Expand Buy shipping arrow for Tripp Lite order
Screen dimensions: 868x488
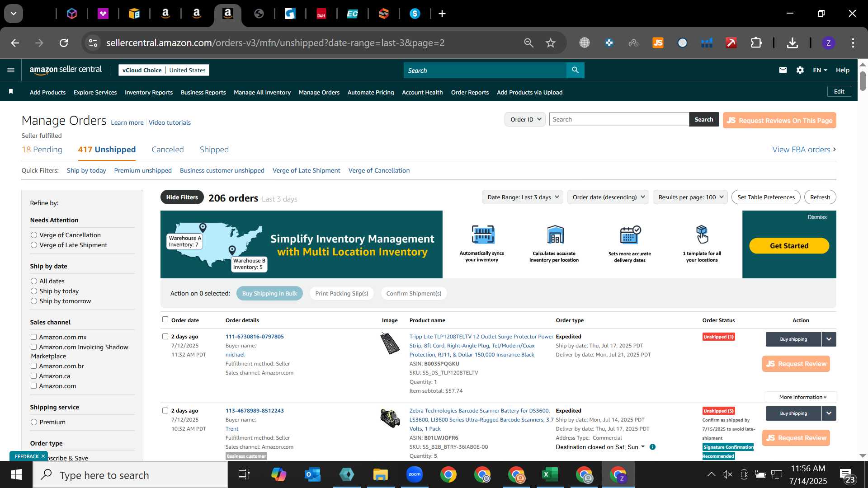click(x=829, y=339)
